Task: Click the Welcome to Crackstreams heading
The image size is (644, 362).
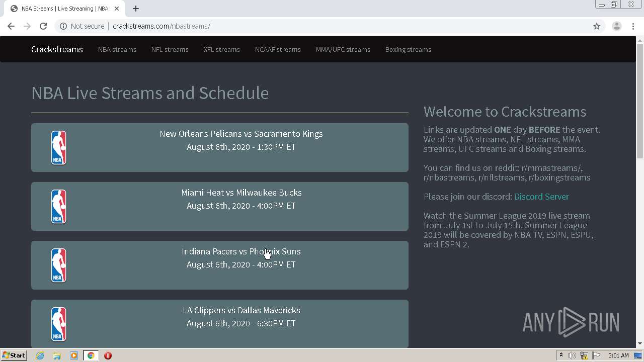Action: 505,112
